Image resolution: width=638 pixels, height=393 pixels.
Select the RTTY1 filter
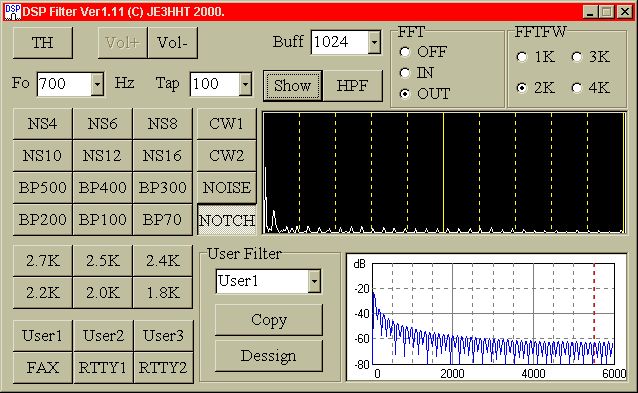point(103,368)
